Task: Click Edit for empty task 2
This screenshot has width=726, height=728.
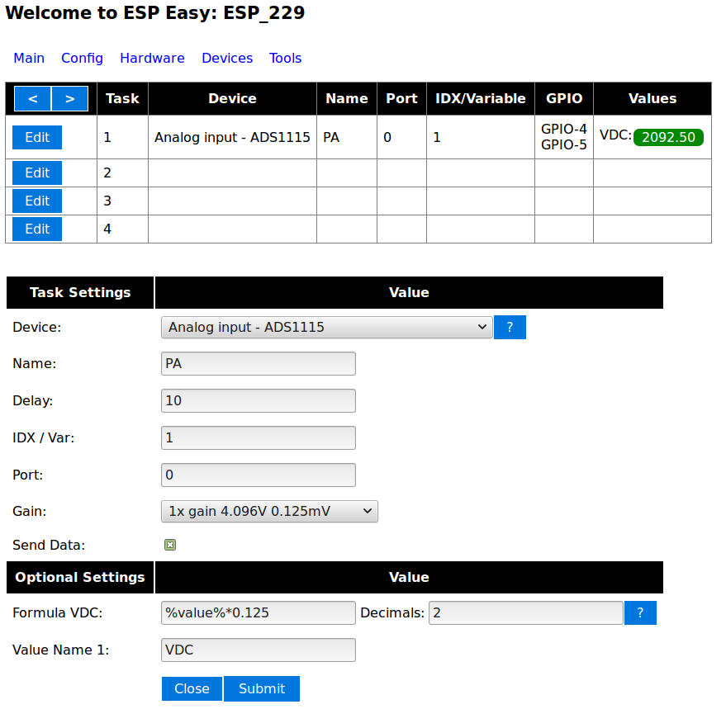Action: tap(37, 173)
